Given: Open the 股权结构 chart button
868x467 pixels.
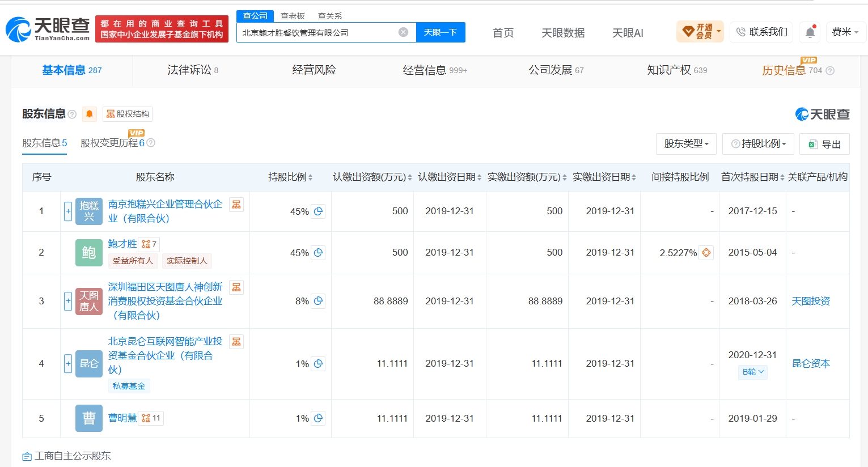Looking at the screenshot, I should (128, 114).
